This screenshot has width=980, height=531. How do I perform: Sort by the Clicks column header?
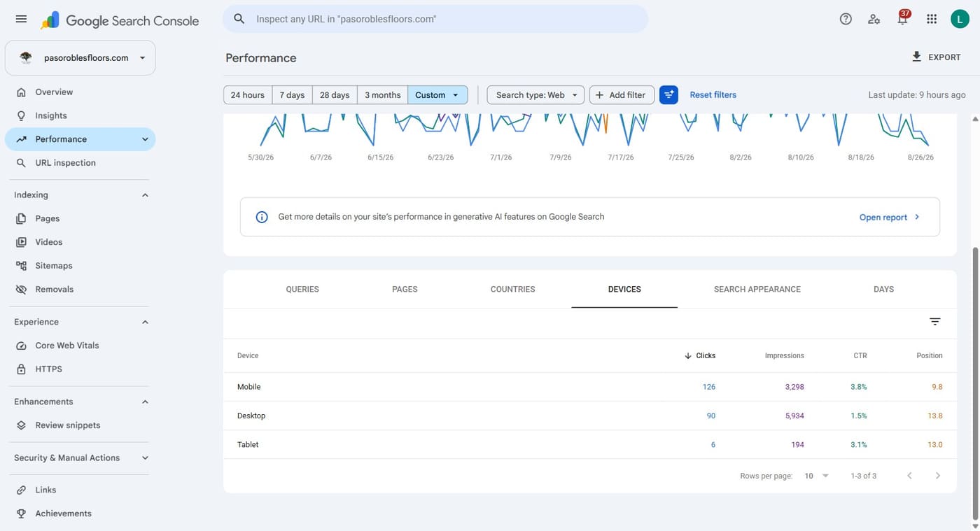coord(700,355)
